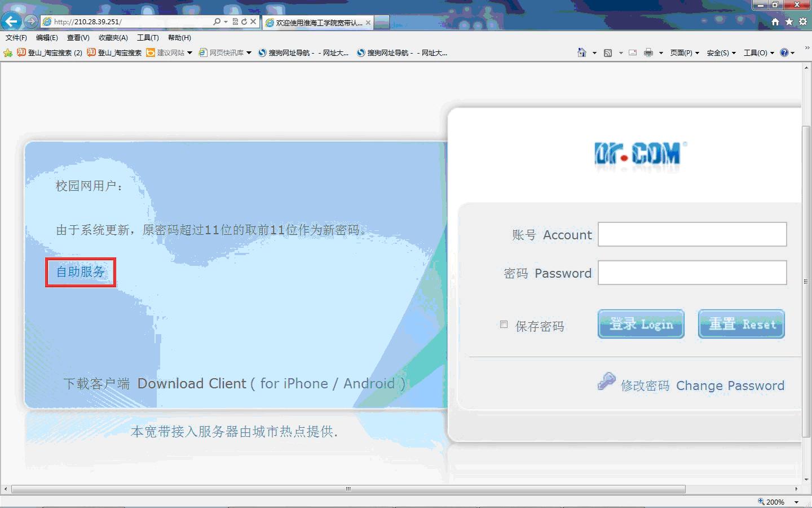This screenshot has width=812, height=508.
Task: Click the 重置 Reset button
Action: 741,324
